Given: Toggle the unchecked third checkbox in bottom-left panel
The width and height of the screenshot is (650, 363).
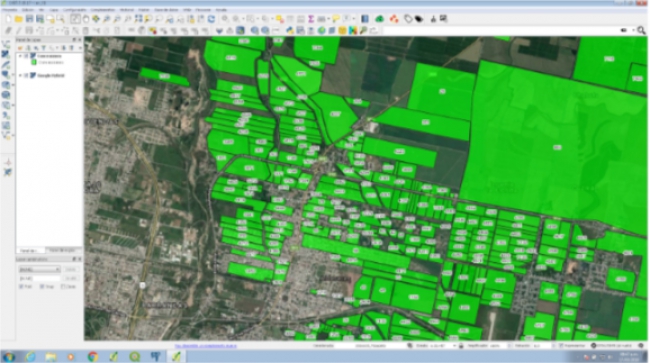Looking at the screenshot, I should (x=63, y=286).
